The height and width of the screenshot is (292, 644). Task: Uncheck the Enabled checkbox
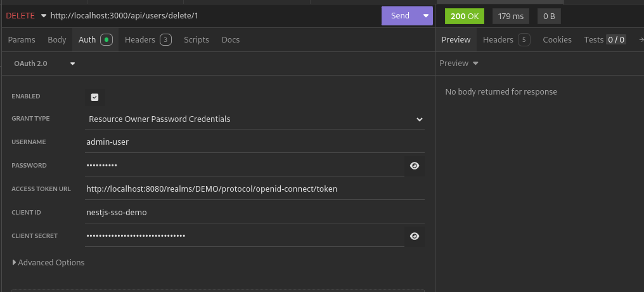pyautogui.click(x=94, y=98)
